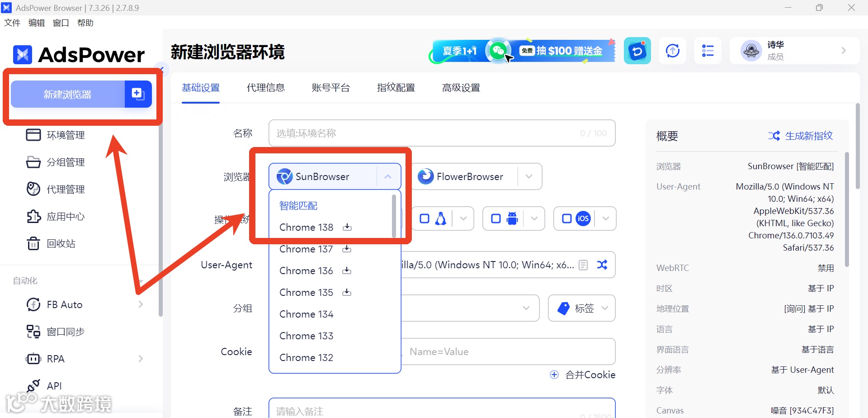868x418 pixels.
Task: Expand the RPA submenu
Action: point(141,359)
